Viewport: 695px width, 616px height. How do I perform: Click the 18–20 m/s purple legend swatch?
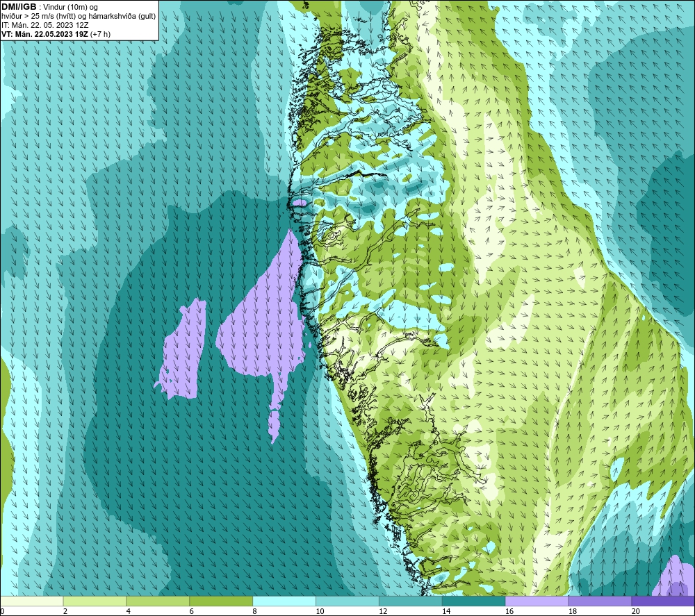tap(600, 601)
